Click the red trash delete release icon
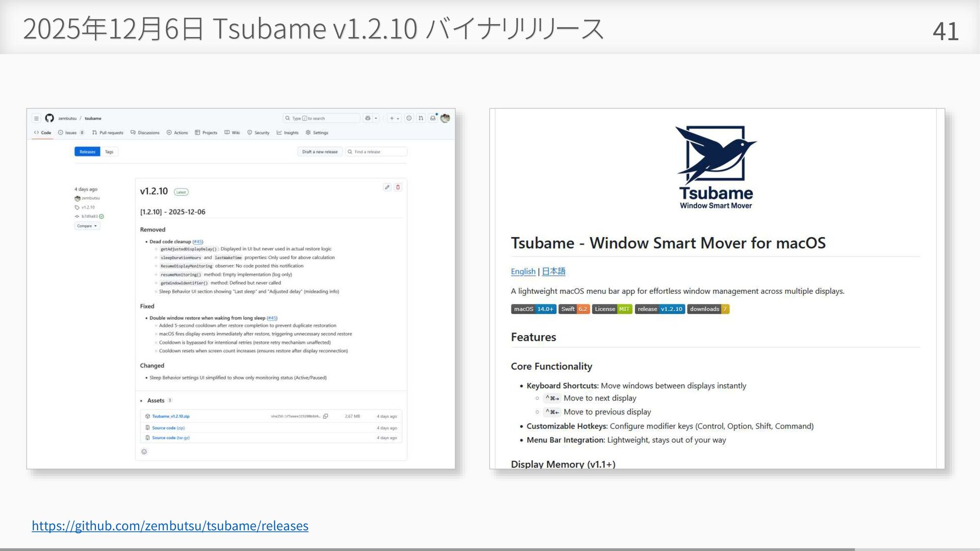Viewport: 980px width, 551px height. (398, 187)
